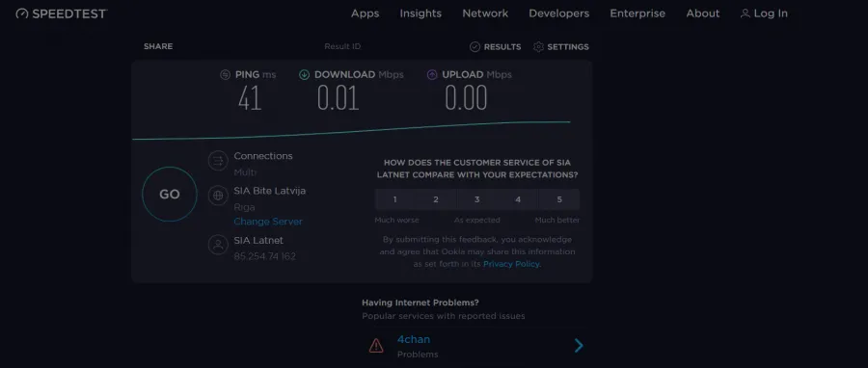Click the ping icon

pyautogui.click(x=225, y=74)
